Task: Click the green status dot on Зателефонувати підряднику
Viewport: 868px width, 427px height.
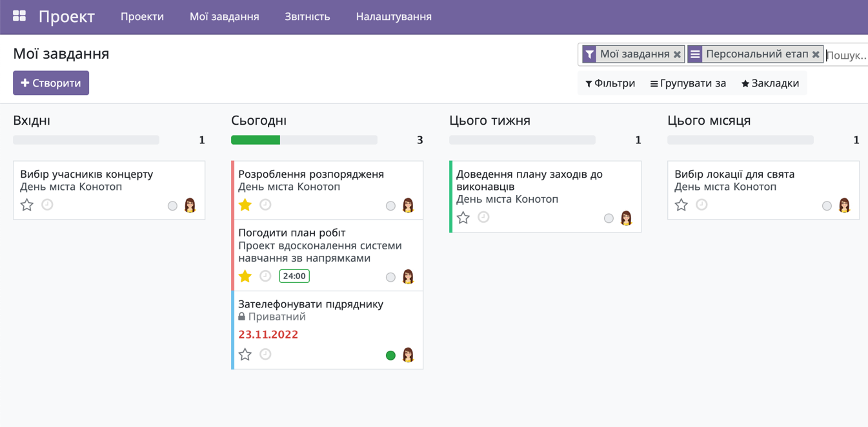Action: point(390,355)
